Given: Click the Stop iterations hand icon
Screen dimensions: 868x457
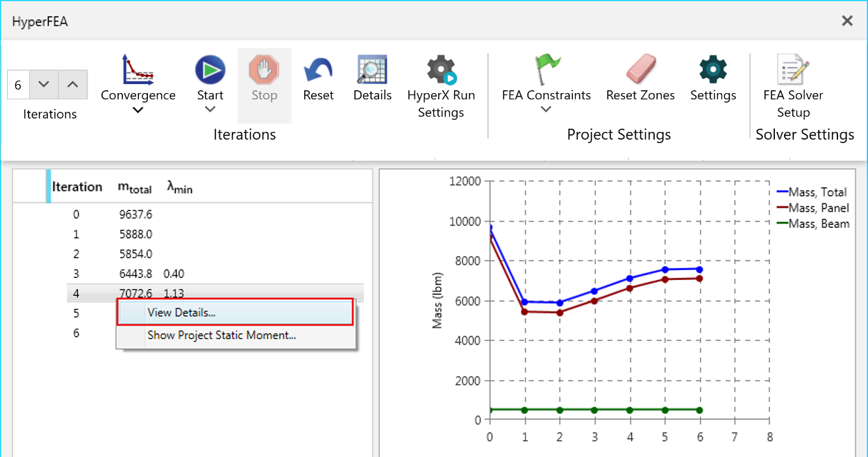Looking at the screenshot, I should pyautogui.click(x=264, y=69).
